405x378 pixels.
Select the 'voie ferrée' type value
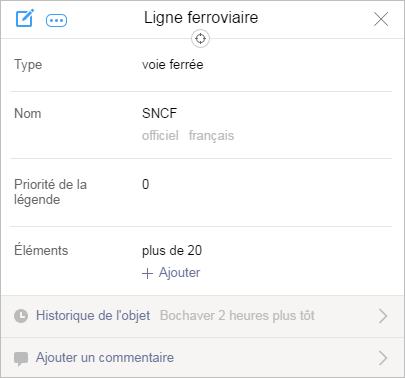tap(173, 64)
